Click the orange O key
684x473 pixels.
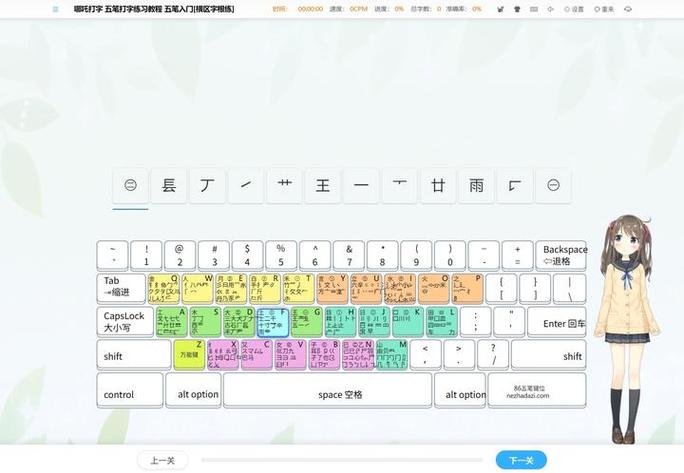pos(434,288)
